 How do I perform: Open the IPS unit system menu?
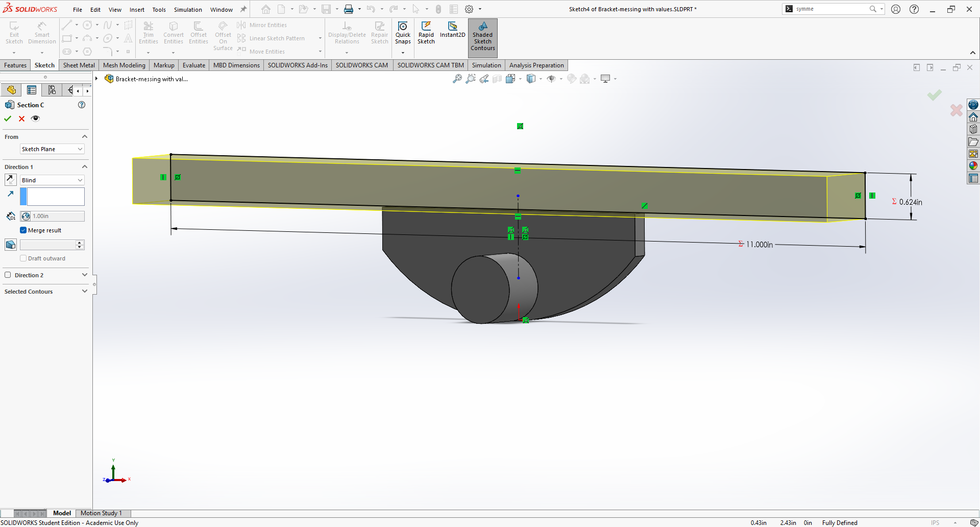coord(935,522)
